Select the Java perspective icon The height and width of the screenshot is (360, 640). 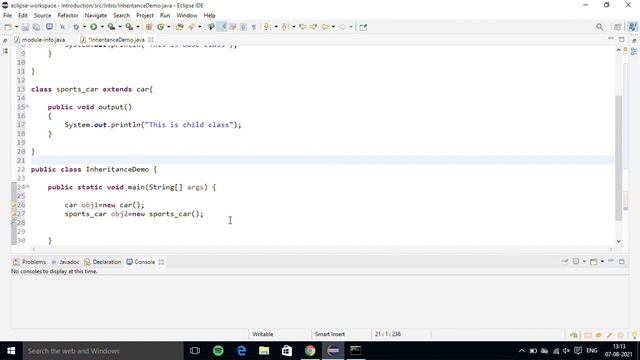click(632, 27)
